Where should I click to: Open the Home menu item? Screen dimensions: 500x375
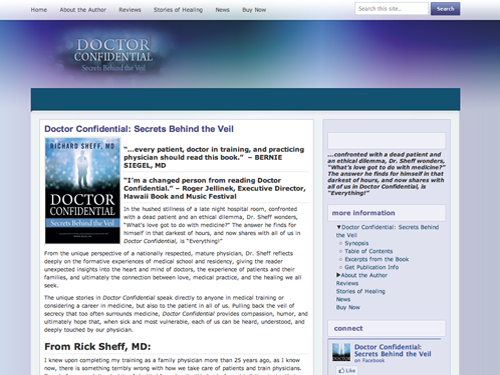(39, 10)
